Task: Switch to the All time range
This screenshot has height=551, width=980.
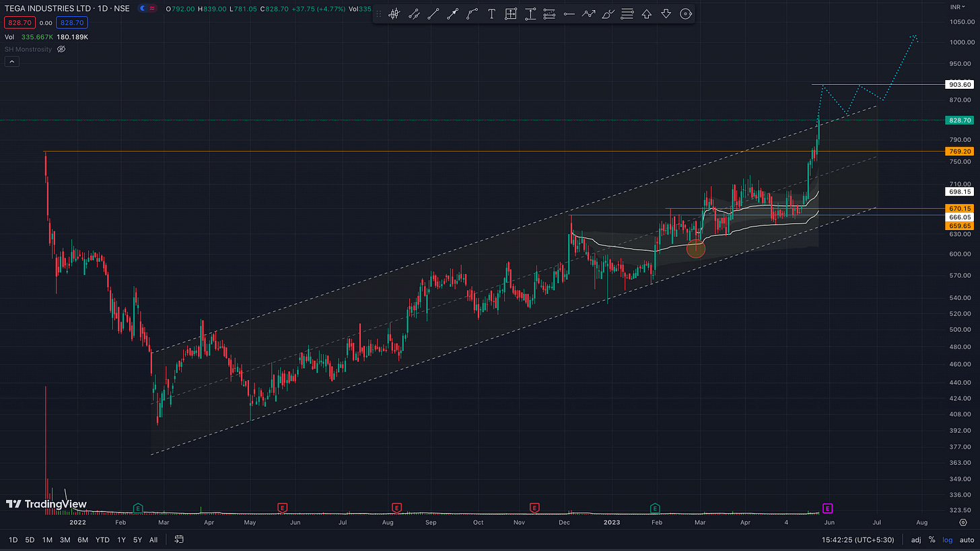Action: coord(153,540)
